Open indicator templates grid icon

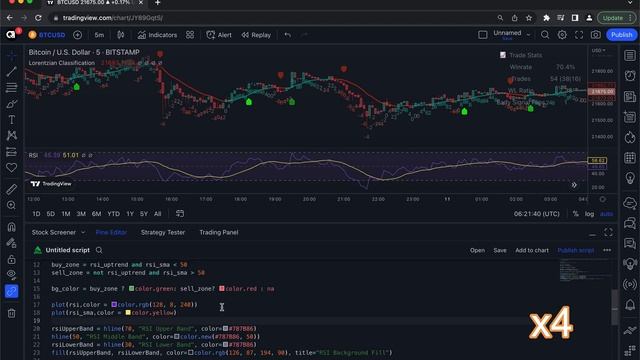[190, 35]
